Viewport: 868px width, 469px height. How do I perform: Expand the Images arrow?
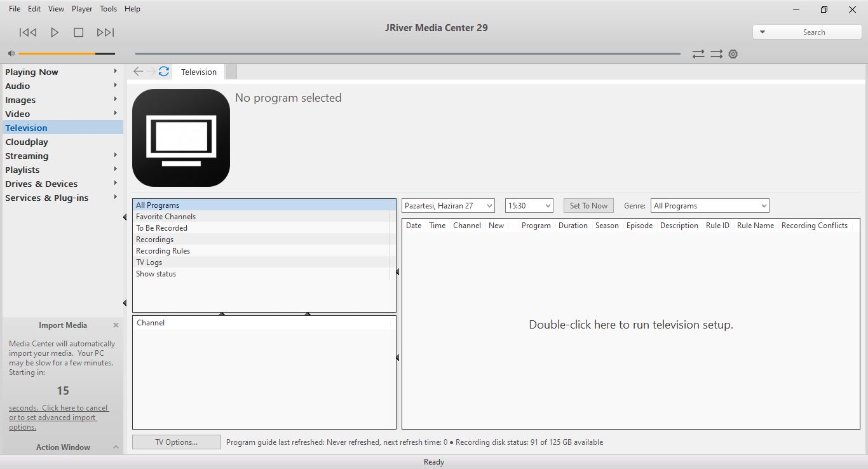coord(116,99)
